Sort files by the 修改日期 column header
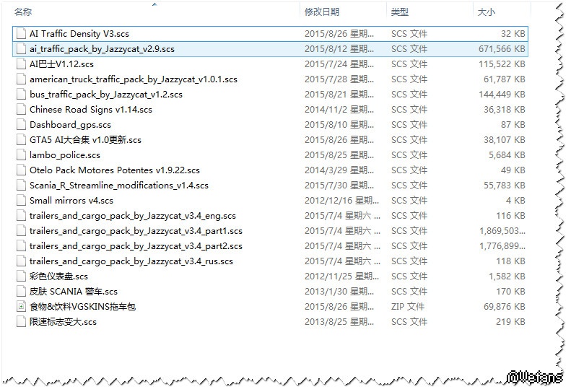The height and width of the screenshot is (392, 571). [322, 12]
